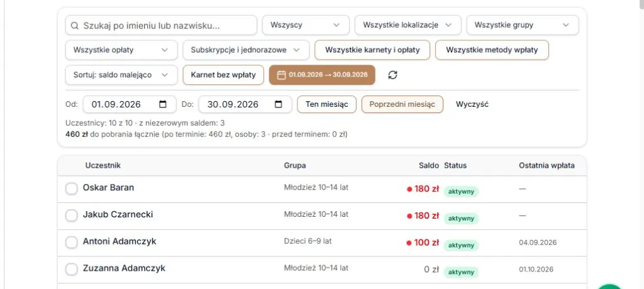Image resolution: width=644 pixels, height=289 pixels.
Task: Click the 01.10.2026 last payment date
Action: click(536, 270)
